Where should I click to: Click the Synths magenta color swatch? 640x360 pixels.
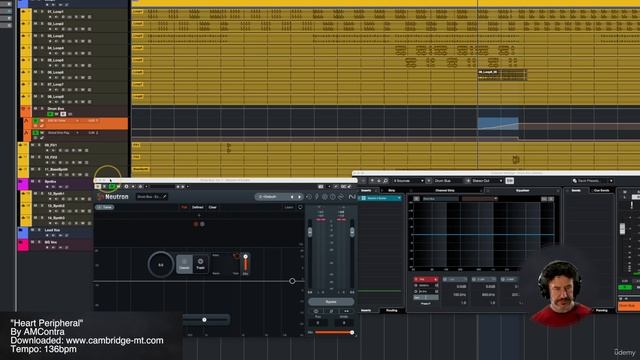pos(23,184)
